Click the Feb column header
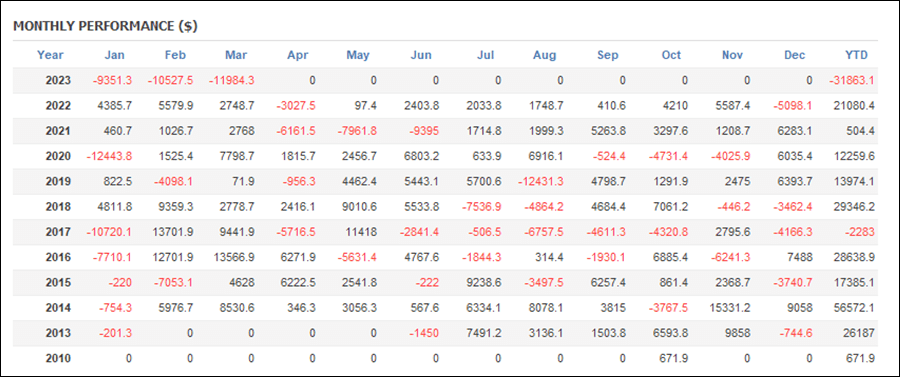This screenshot has width=900, height=377. pos(176,55)
